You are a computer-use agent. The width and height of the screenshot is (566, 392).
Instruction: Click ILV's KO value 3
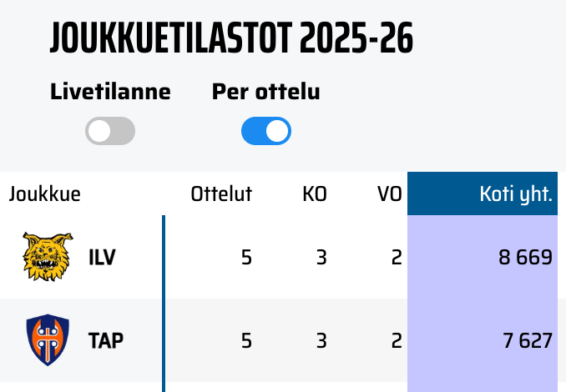click(x=321, y=258)
